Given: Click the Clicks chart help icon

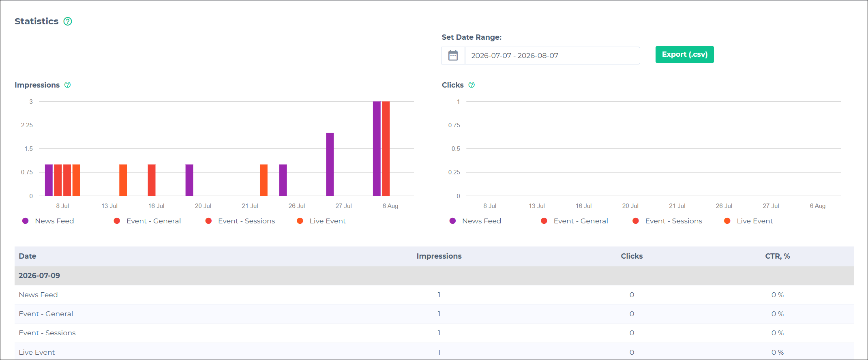Looking at the screenshot, I should pos(472,85).
